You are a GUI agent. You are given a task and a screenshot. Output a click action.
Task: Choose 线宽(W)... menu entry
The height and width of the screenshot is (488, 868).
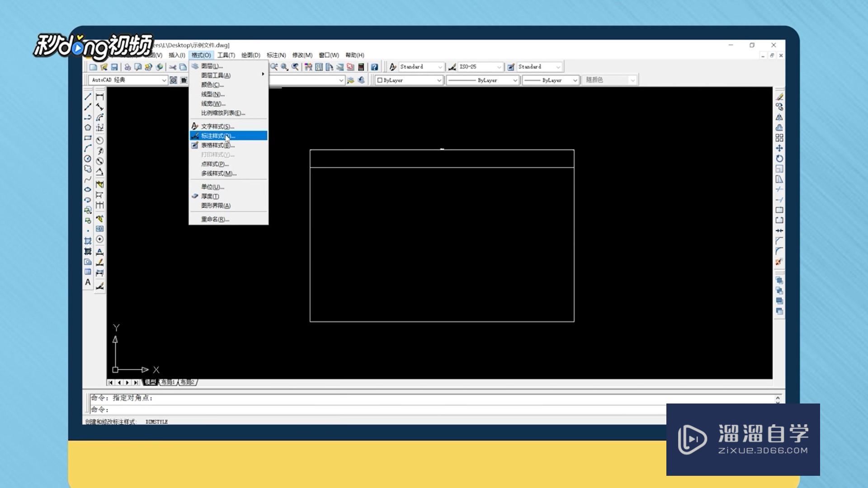(228, 103)
